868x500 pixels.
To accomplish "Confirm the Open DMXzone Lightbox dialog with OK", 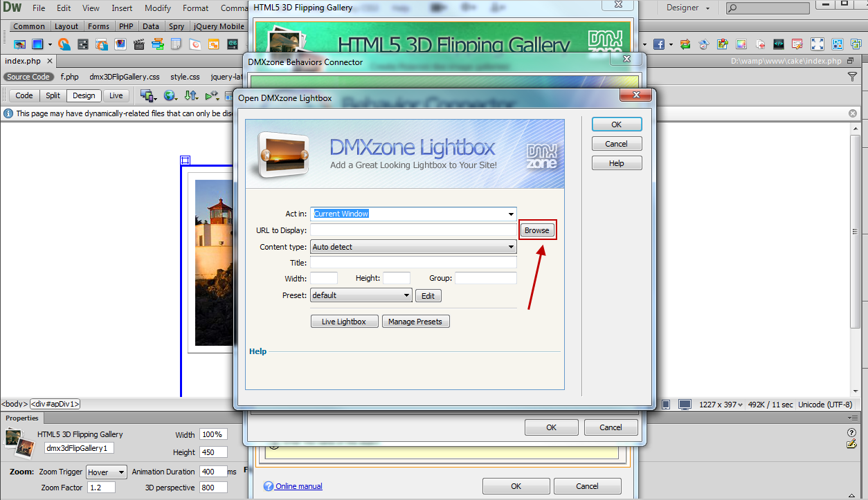I will (617, 124).
